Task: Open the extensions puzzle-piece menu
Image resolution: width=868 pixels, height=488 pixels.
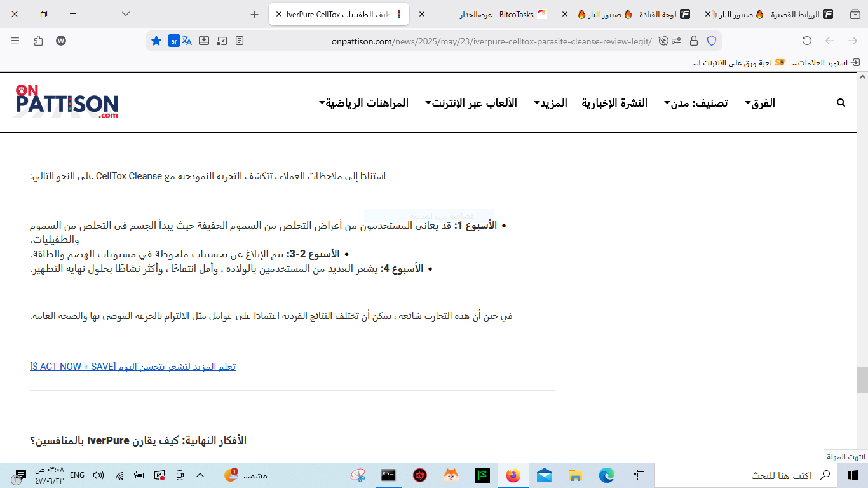Action: pos(38,41)
